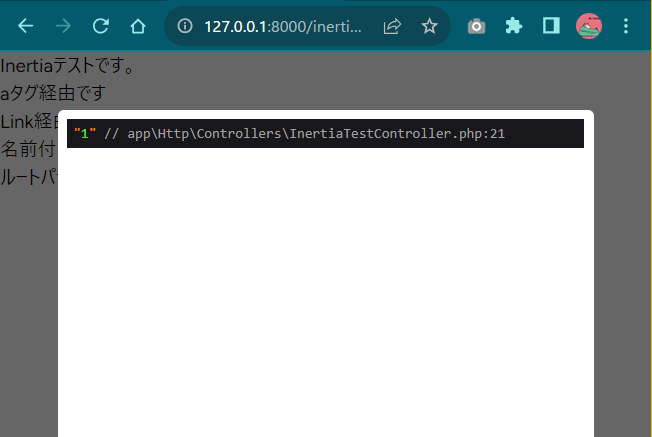
Task: Click the address bar URL 127.0.0.1:8000
Action: pyautogui.click(x=283, y=27)
